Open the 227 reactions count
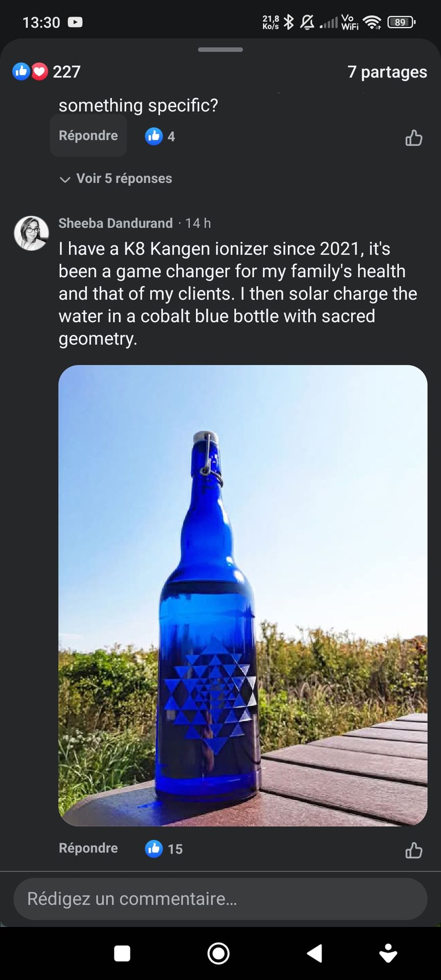 pyautogui.click(x=67, y=71)
